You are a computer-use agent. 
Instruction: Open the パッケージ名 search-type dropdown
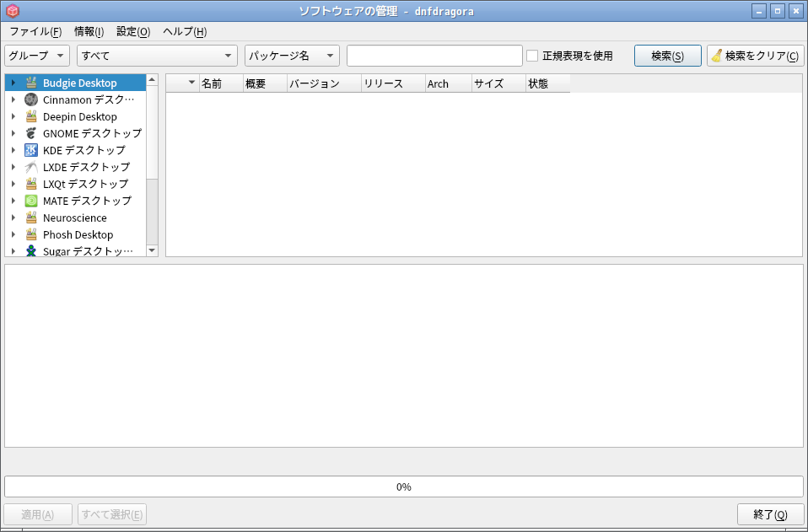[292, 56]
